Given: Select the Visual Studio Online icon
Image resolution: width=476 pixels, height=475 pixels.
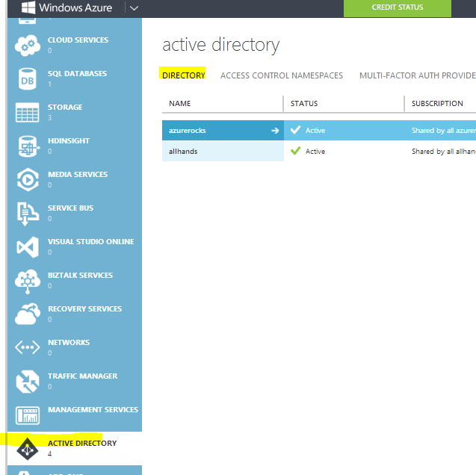Looking at the screenshot, I should coord(28,247).
